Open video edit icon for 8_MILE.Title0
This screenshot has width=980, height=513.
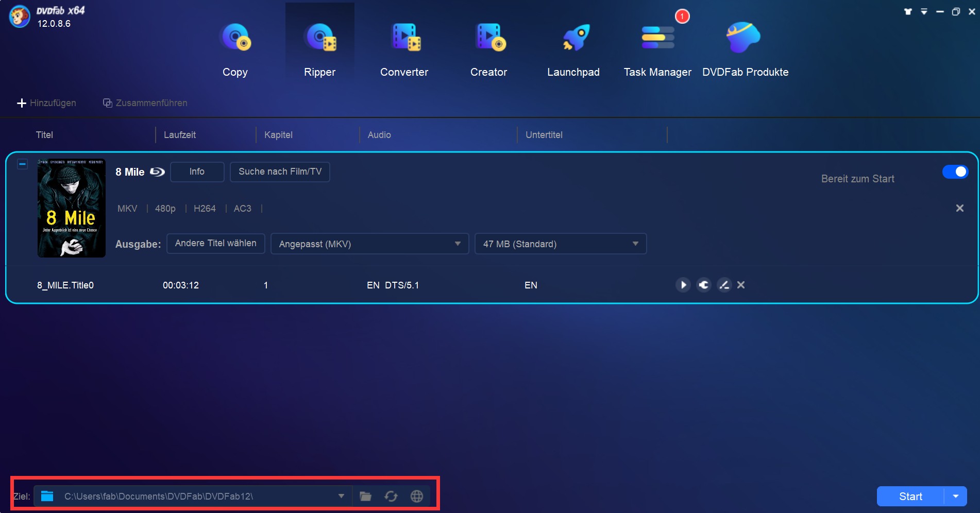(724, 285)
